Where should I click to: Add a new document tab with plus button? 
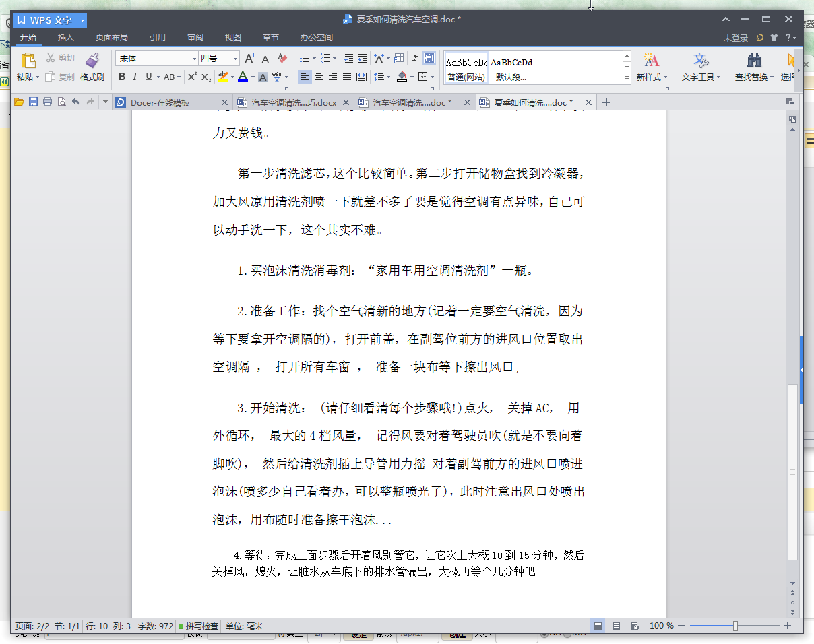click(606, 102)
